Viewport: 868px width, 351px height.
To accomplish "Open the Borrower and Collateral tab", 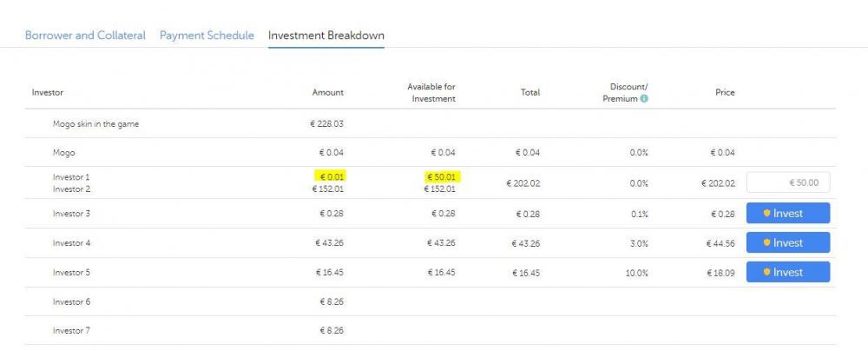I will tap(85, 36).
